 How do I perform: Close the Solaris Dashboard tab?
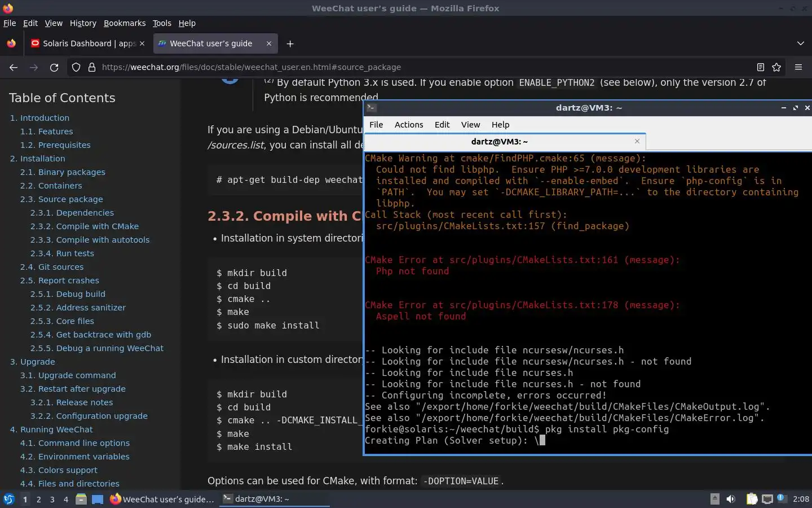click(x=142, y=43)
